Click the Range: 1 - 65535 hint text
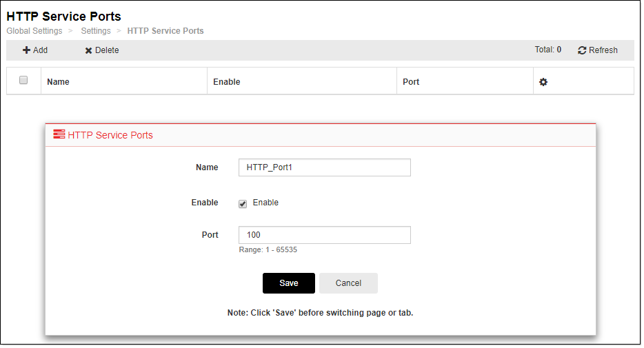 click(x=268, y=249)
